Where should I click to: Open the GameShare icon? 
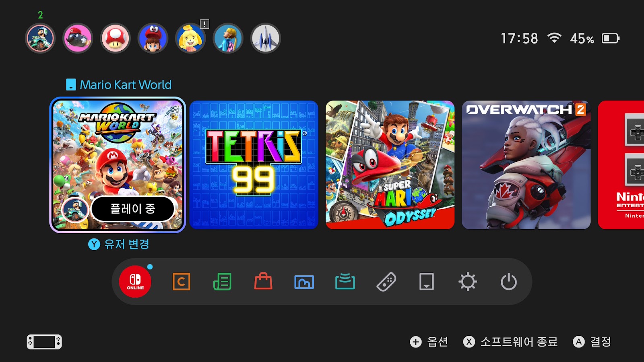pos(345,281)
